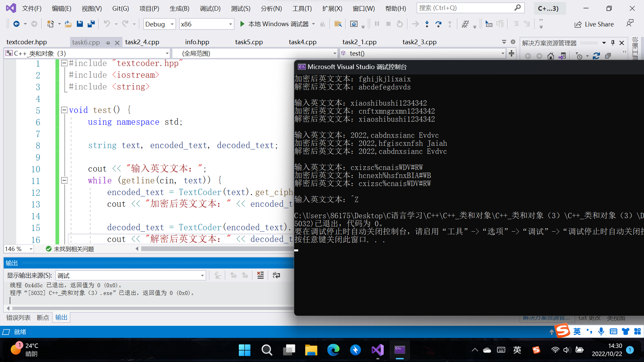Collapse the void test() function block
The width and height of the screenshot is (644, 362).
[x=64, y=110]
